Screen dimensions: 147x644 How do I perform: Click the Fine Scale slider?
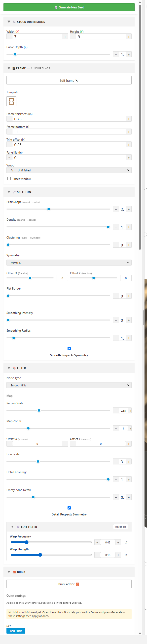click(58, 461)
